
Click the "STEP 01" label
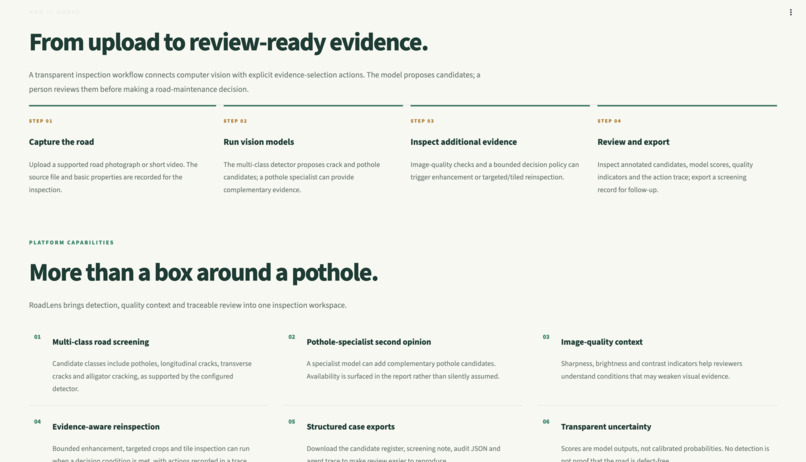[41, 121]
